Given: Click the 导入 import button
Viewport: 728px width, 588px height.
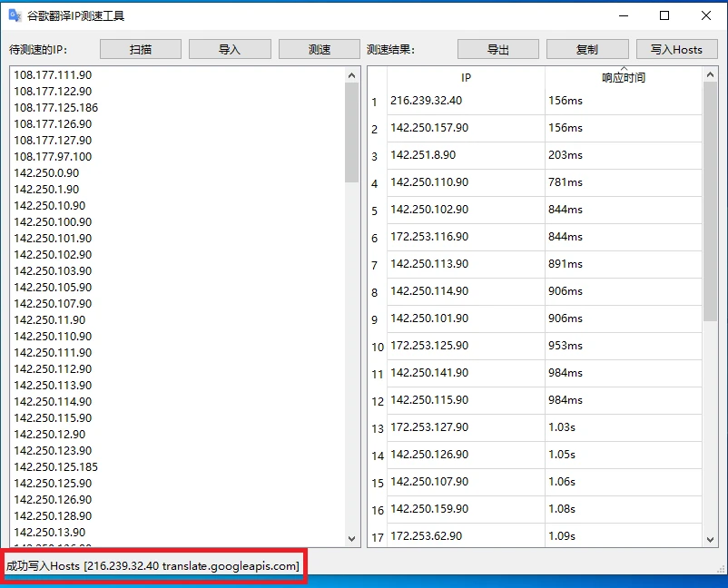Looking at the screenshot, I should tap(230, 49).
